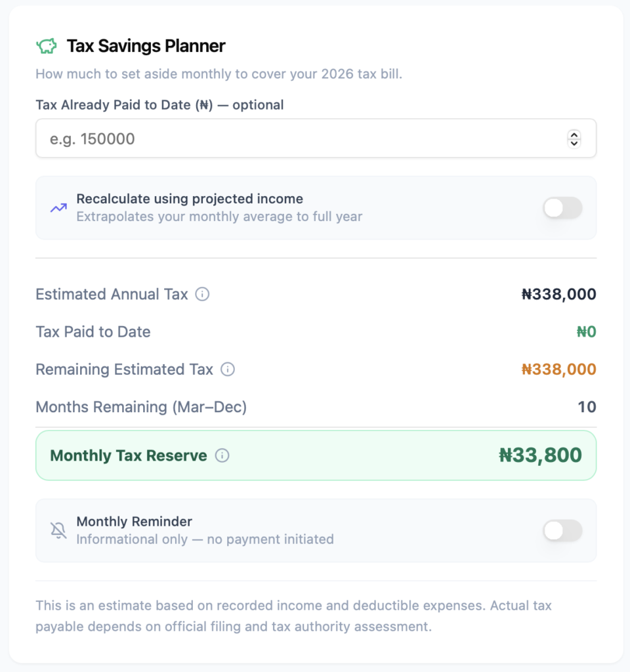The width and height of the screenshot is (630, 672).
Task: Turn on the Monthly Reminder switch
Action: coord(562,531)
